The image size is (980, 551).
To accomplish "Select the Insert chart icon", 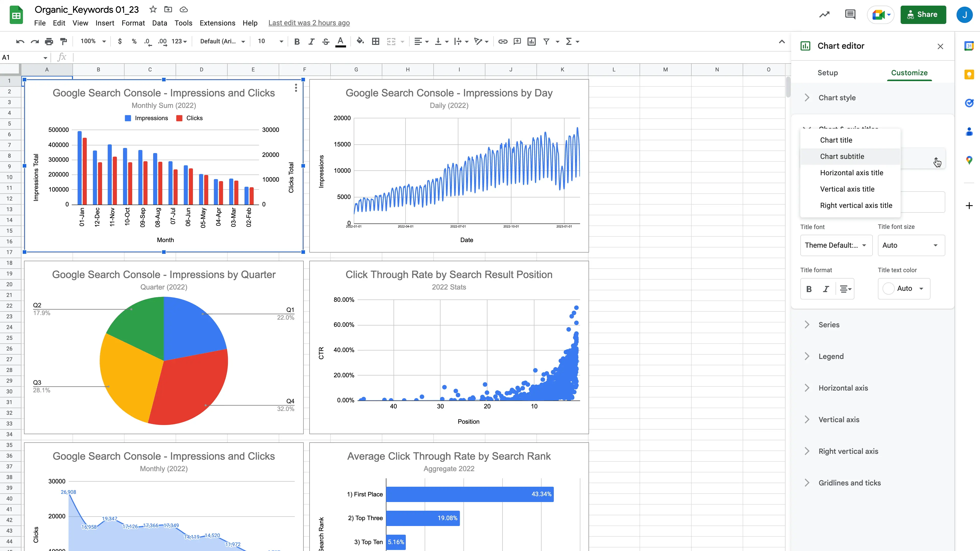I will pyautogui.click(x=531, y=41).
